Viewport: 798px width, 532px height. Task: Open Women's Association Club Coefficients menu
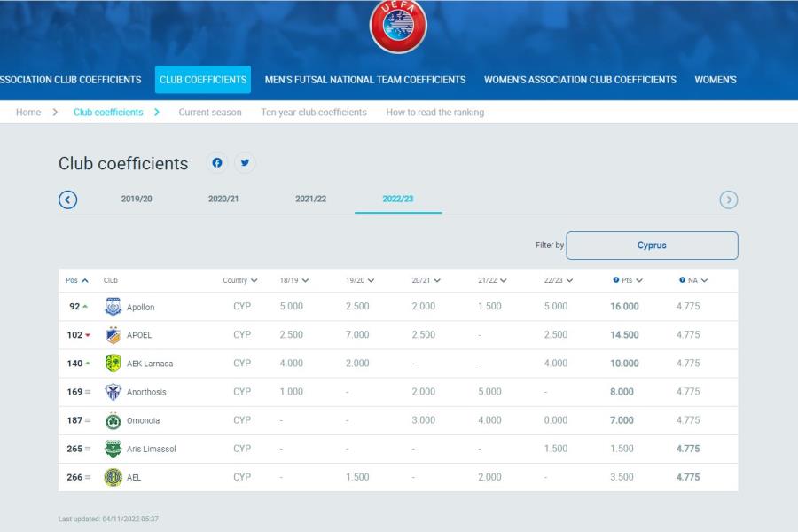580,80
